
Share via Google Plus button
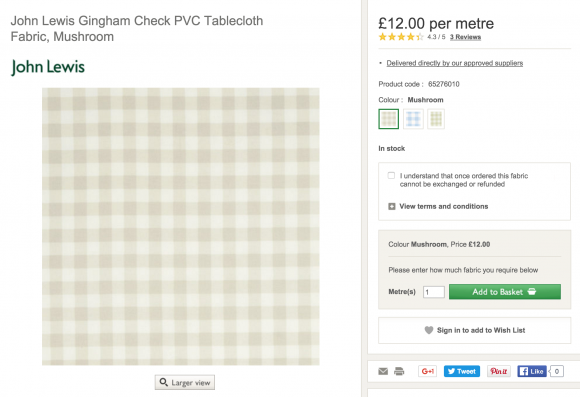(x=427, y=371)
